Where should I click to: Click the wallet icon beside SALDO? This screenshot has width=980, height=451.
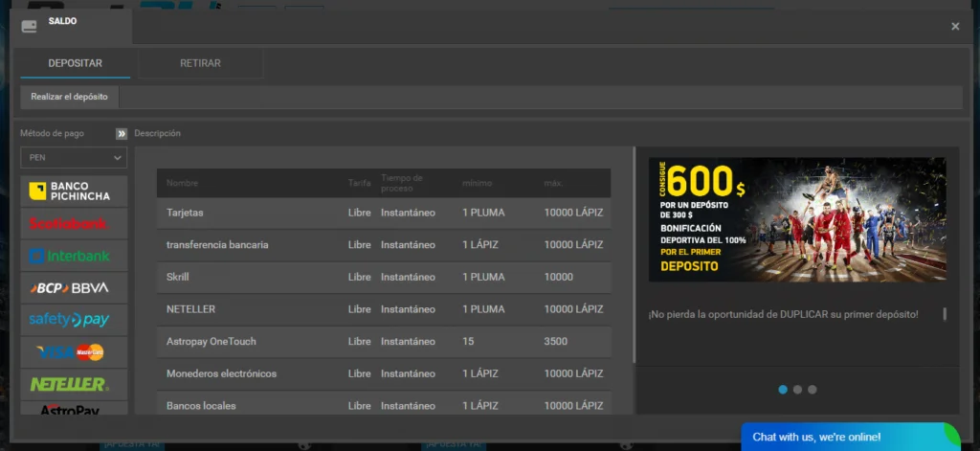tap(29, 26)
